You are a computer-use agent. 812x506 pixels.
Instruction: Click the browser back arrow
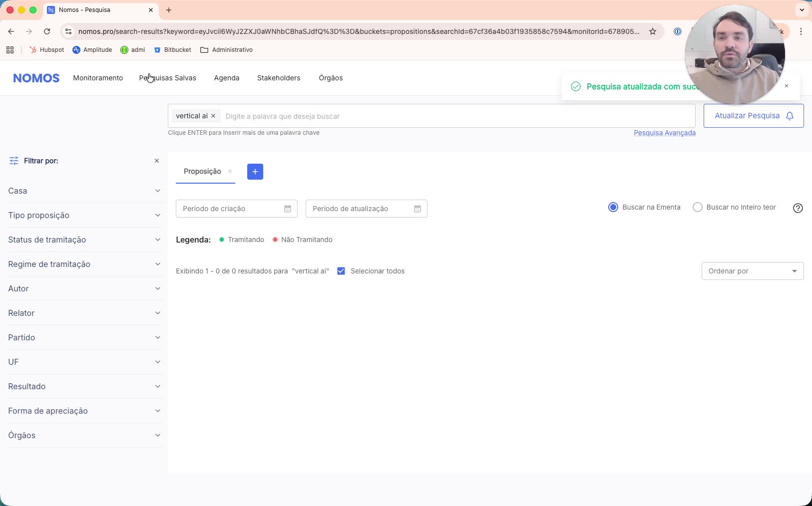[11, 31]
